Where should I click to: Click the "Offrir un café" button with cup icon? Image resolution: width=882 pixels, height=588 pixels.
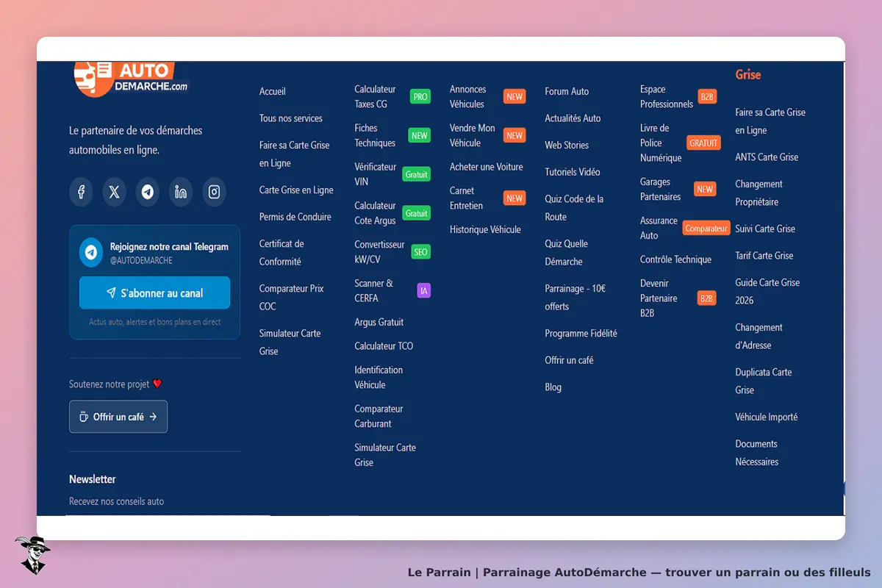pyautogui.click(x=118, y=417)
